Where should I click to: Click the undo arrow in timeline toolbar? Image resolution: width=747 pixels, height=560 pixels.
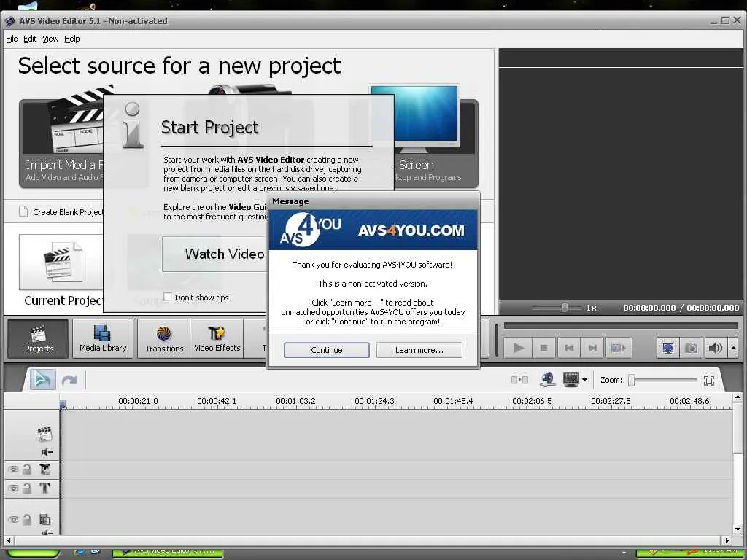[x=42, y=379]
